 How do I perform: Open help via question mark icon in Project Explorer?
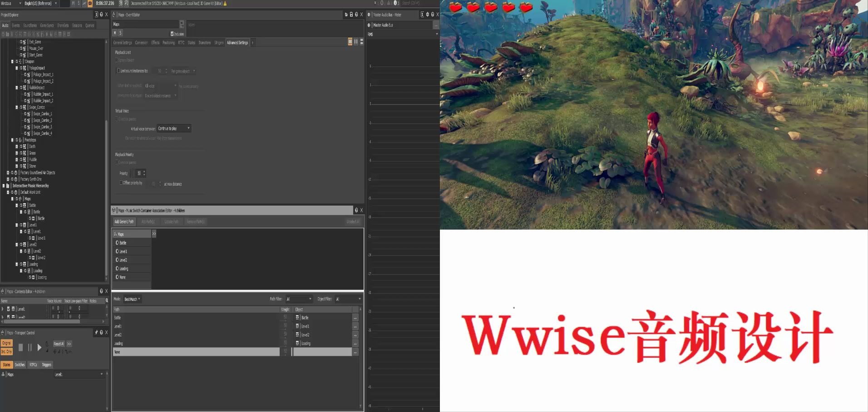tap(102, 14)
